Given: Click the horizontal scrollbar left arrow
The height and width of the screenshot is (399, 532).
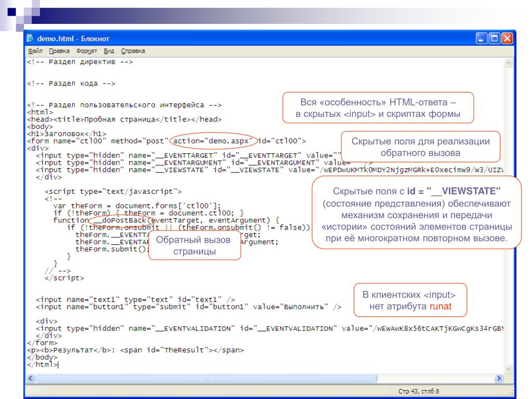Looking at the screenshot, I should [x=31, y=378].
